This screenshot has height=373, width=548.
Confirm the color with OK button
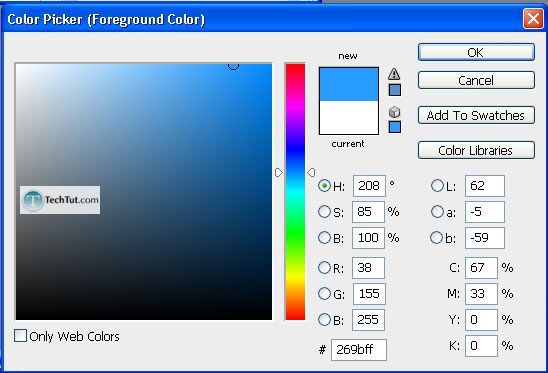coord(476,52)
